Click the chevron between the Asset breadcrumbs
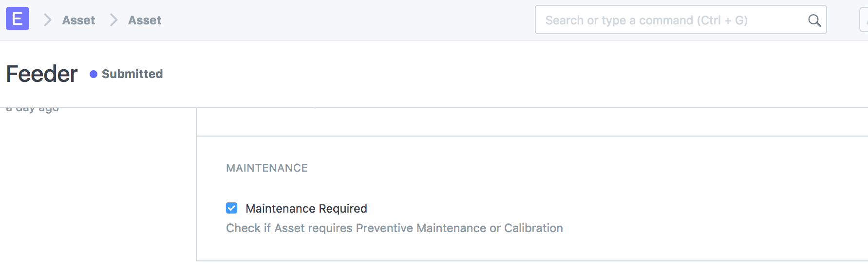The width and height of the screenshot is (868, 277). pos(113,20)
